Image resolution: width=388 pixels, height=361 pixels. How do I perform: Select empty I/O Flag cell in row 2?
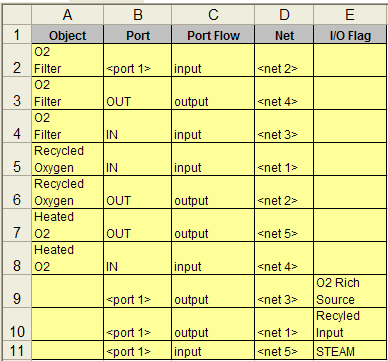351,60
